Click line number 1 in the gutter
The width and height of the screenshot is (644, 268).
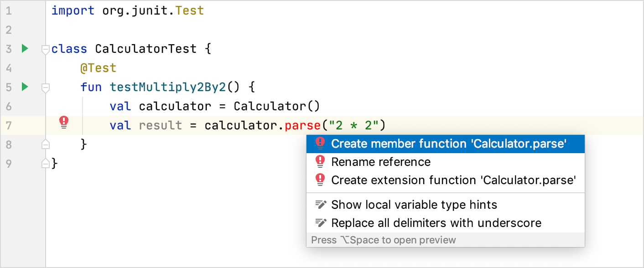[9, 10]
